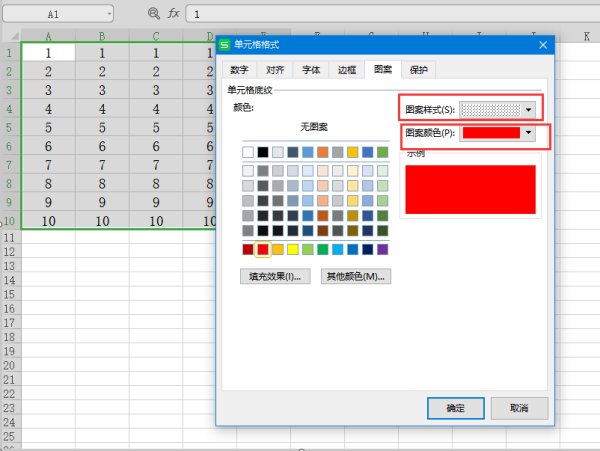Pick the dark red standard color swatch

[248, 249]
